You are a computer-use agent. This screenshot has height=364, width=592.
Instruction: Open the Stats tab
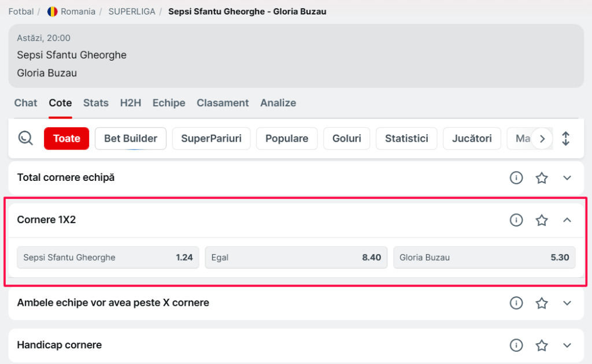pos(96,103)
